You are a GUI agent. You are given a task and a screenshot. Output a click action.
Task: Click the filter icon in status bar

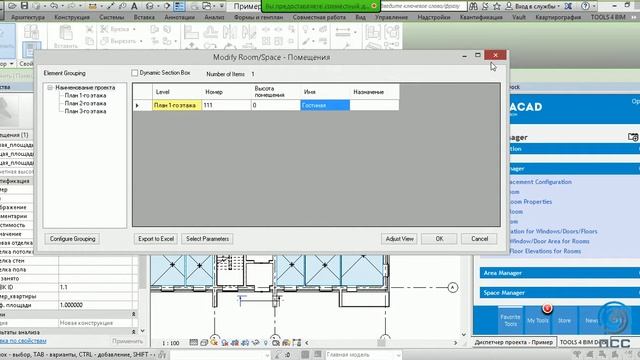point(576,354)
